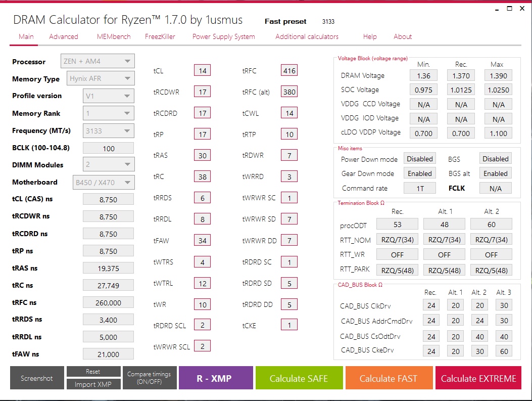Click the Power Down mode Disabled field
This screenshot has height=401, width=532.
click(420, 159)
